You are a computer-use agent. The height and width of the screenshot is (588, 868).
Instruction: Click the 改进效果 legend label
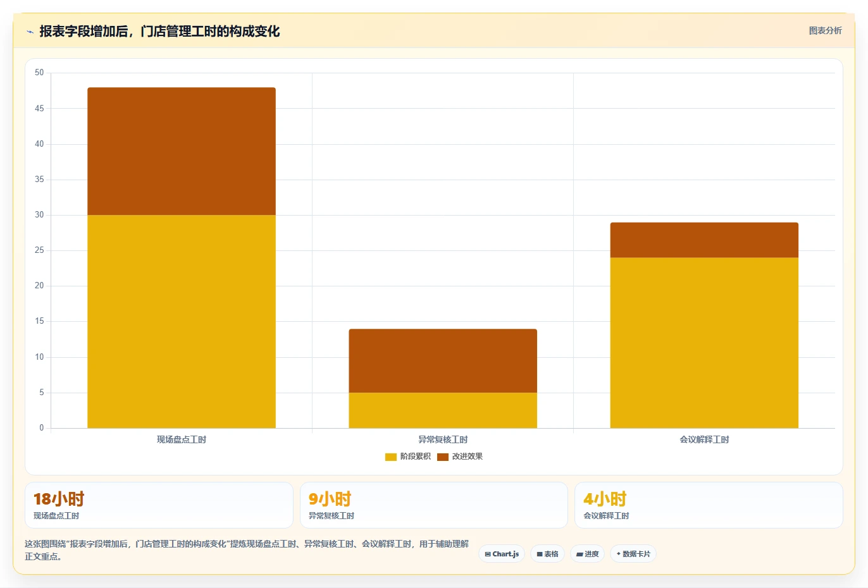tap(467, 456)
